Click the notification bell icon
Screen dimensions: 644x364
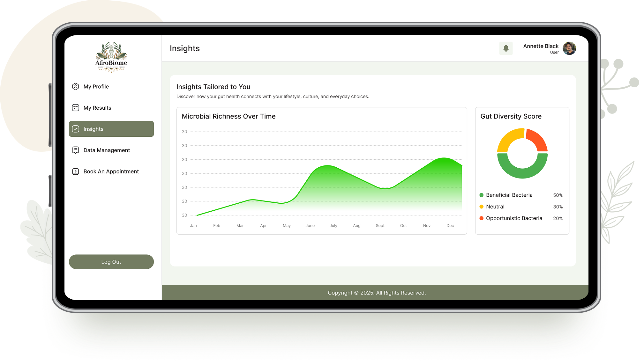point(506,48)
